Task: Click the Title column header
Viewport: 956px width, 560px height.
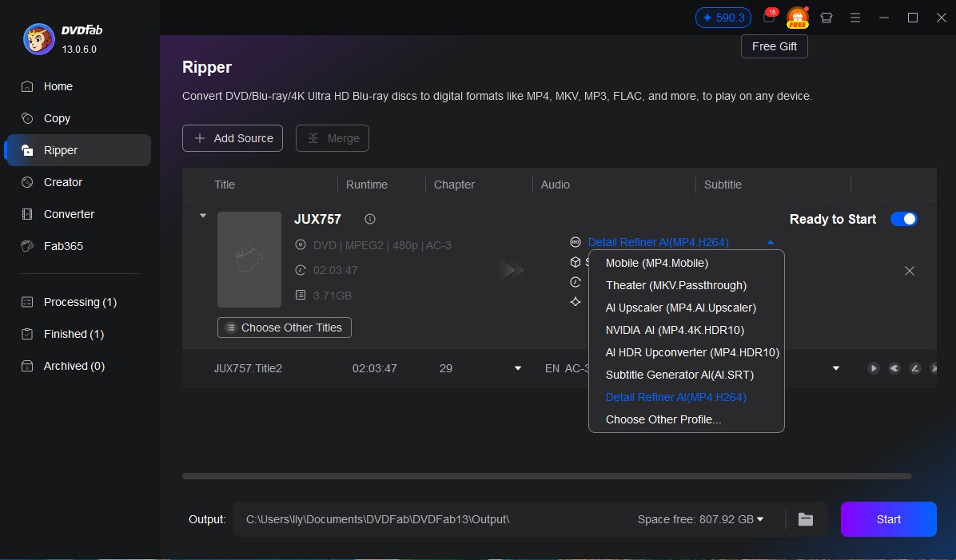Action: point(225,185)
